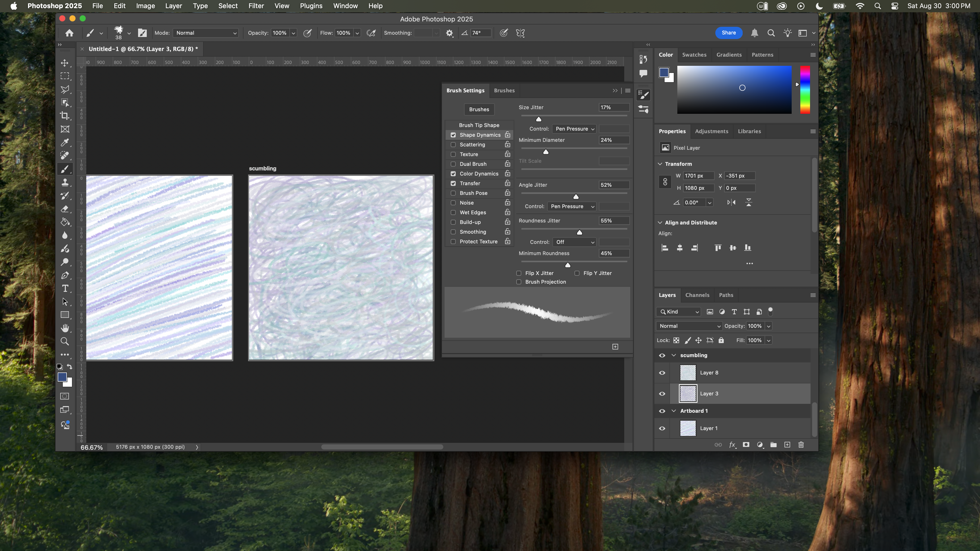Enable Texture checkbox
This screenshot has height=551, width=980.
tap(453, 154)
